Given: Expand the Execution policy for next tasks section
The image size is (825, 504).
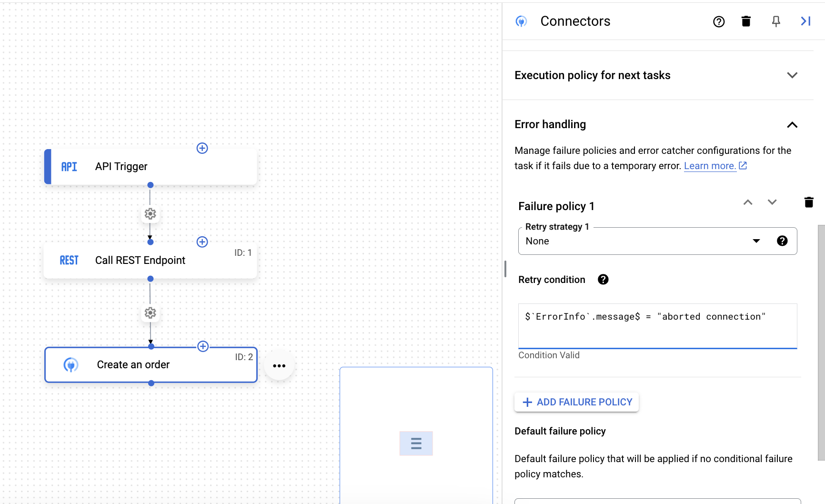Looking at the screenshot, I should tap(792, 75).
